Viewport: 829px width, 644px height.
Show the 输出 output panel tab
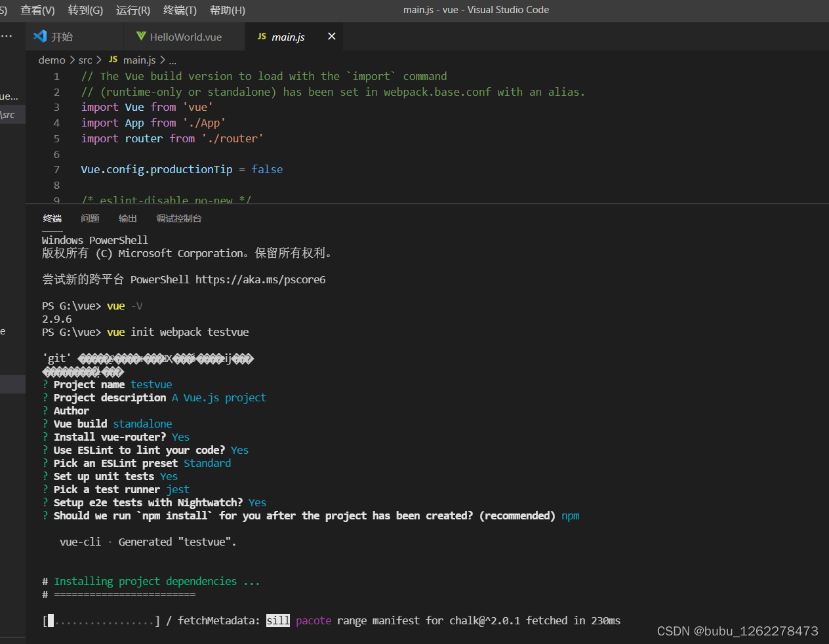[x=127, y=218]
